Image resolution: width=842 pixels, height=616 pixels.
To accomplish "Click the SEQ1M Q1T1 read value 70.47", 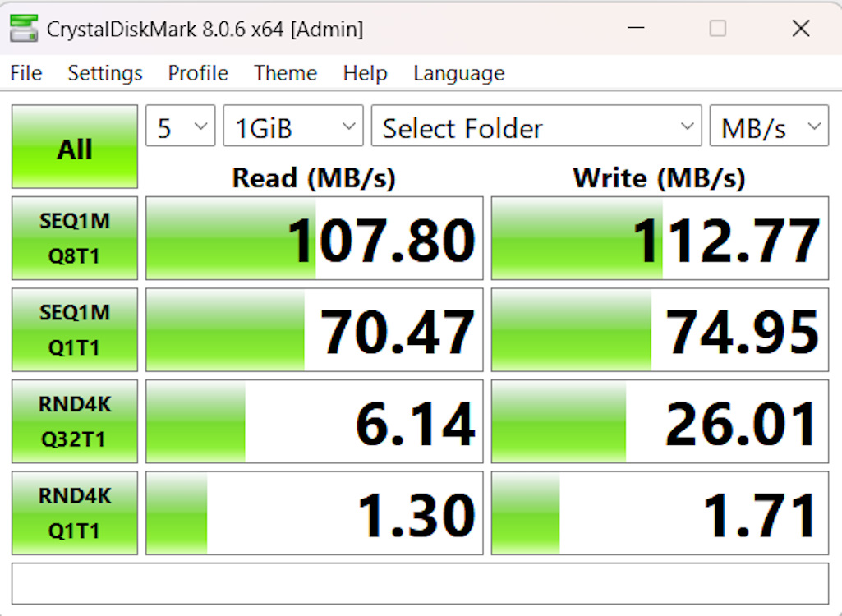I will pos(315,329).
